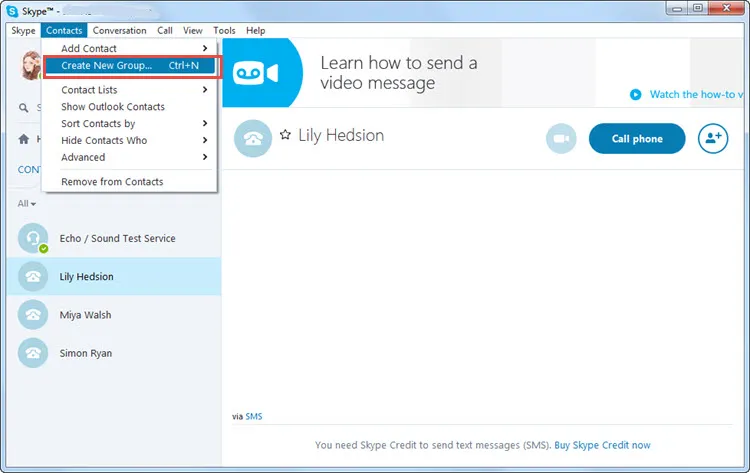Click Simon Ryan phone avatar icon
This screenshot has height=473, width=750.
33,353
